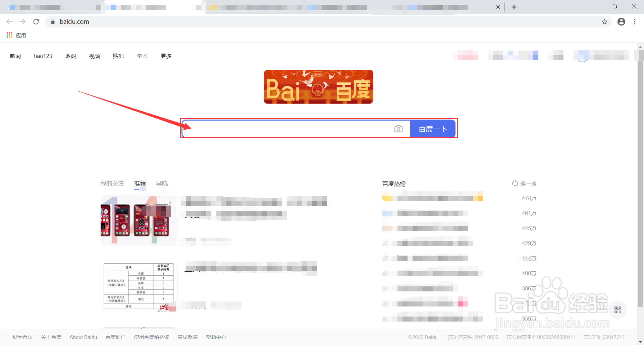Click the 应用 bookmarks bar label

click(x=21, y=35)
